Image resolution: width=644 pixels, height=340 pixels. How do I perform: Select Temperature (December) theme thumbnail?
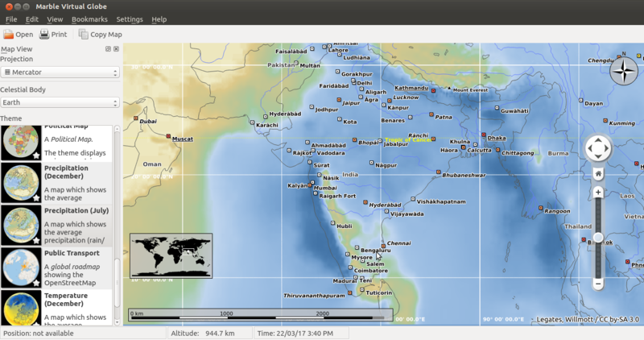(x=21, y=308)
